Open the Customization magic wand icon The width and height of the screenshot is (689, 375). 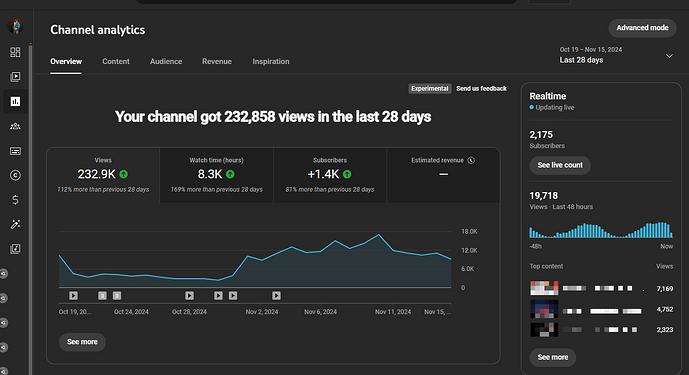click(15, 225)
